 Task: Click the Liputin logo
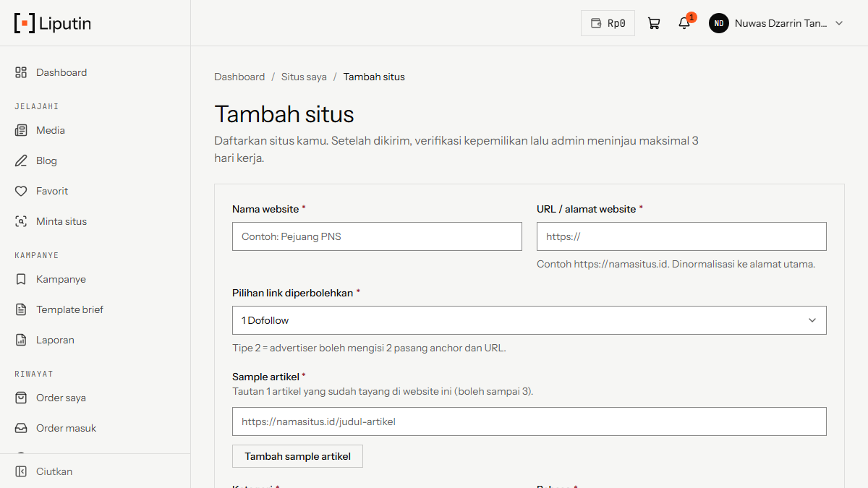point(53,23)
